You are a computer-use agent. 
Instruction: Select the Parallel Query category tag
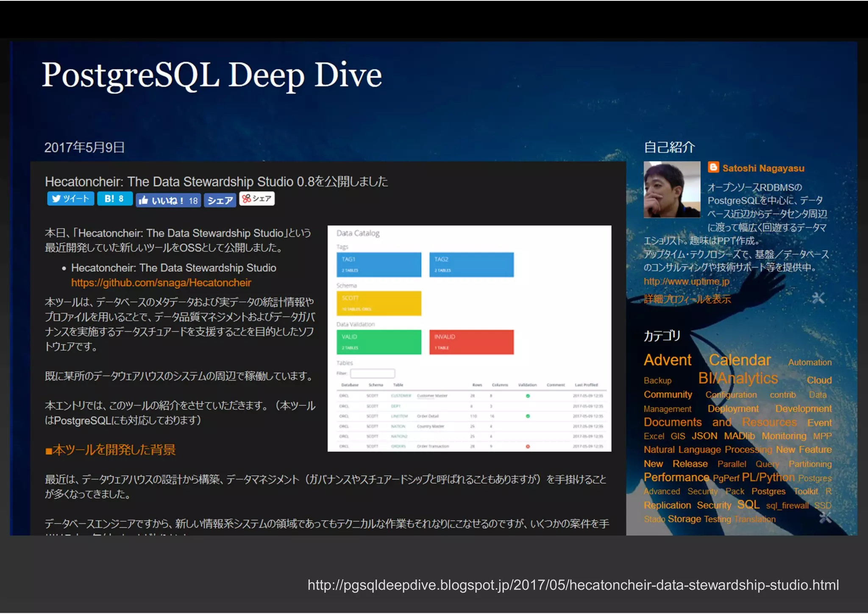click(x=748, y=464)
